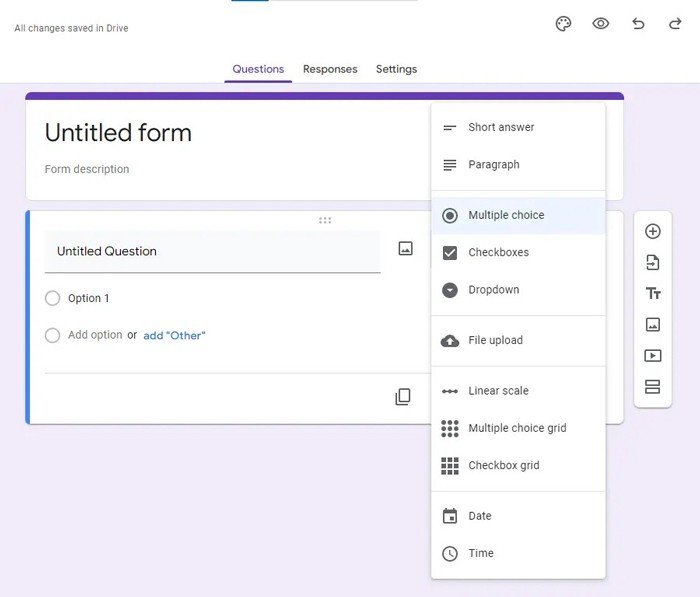Select the Option 1 radio button
700x597 pixels.
pyautogui.click(x=53, y=298)
